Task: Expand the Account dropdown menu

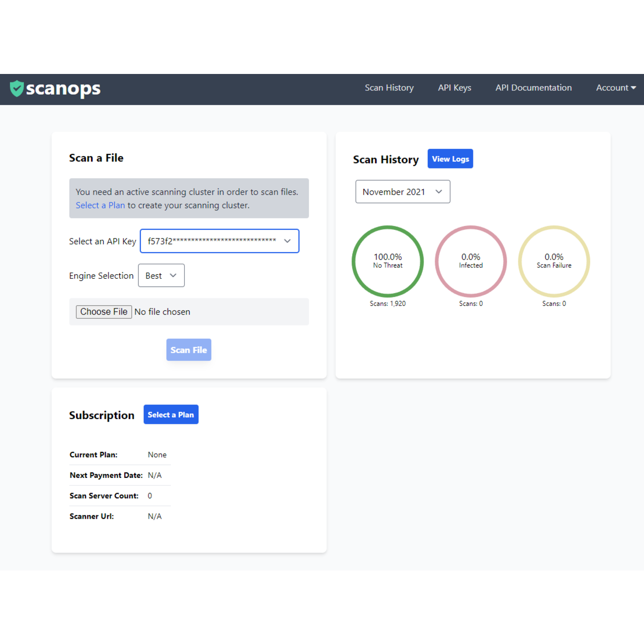Action: coord(615,88)
